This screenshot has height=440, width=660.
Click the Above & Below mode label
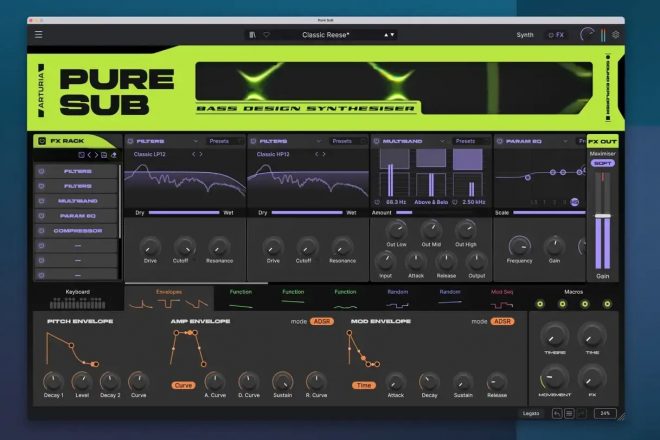coord(431,202)
